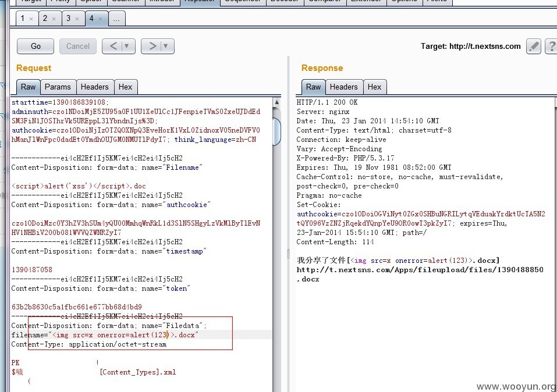Click the name="Filename" Content-Disposition line
Viewport: 557px width, 392px height.
(107, 168)
